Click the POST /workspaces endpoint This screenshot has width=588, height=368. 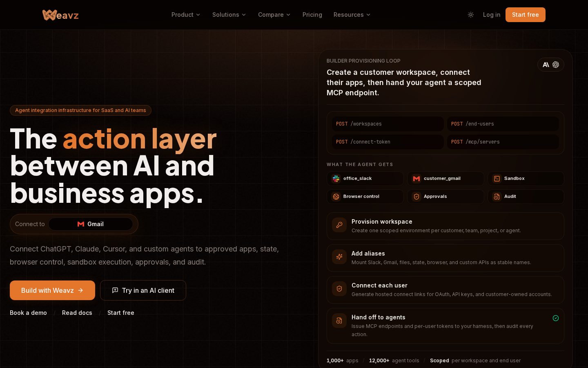pos(388,124)
